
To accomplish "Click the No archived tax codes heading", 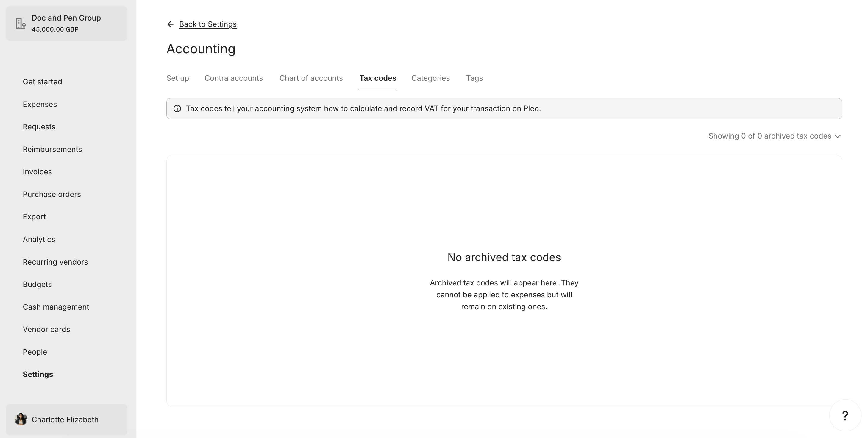I will [504, 257].
